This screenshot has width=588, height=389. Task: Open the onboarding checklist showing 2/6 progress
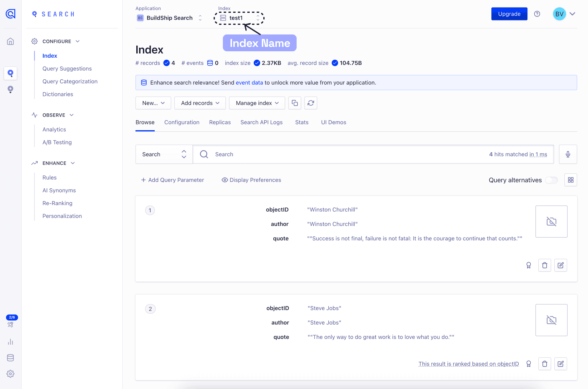pyautogui.click(x=11, y=321)
